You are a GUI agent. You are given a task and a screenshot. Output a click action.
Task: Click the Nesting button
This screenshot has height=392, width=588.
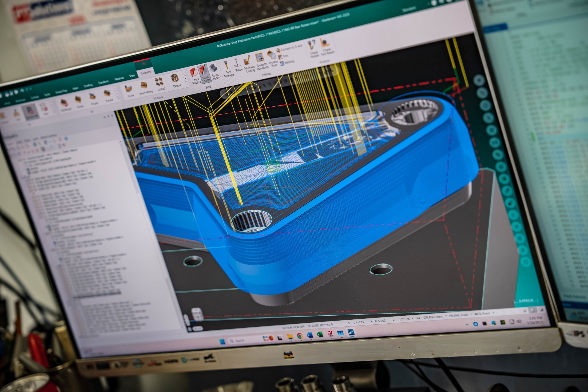pyautogui.click(x=287, y=62)
